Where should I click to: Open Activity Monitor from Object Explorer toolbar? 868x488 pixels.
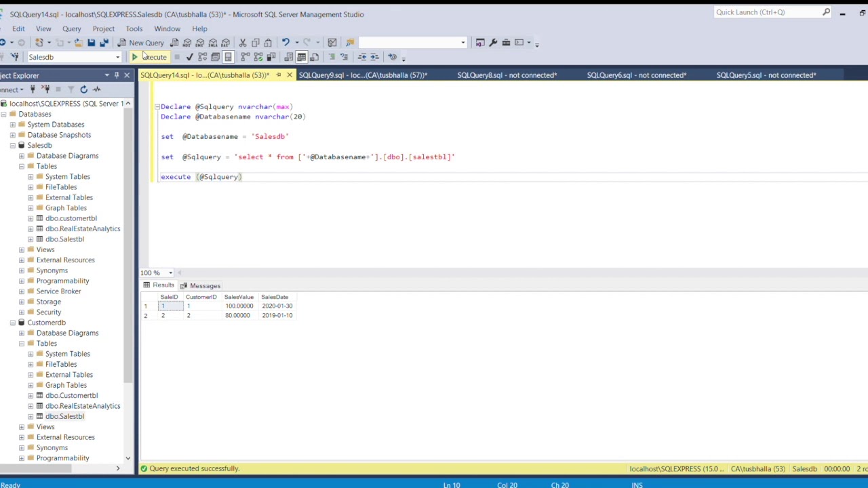96,89
